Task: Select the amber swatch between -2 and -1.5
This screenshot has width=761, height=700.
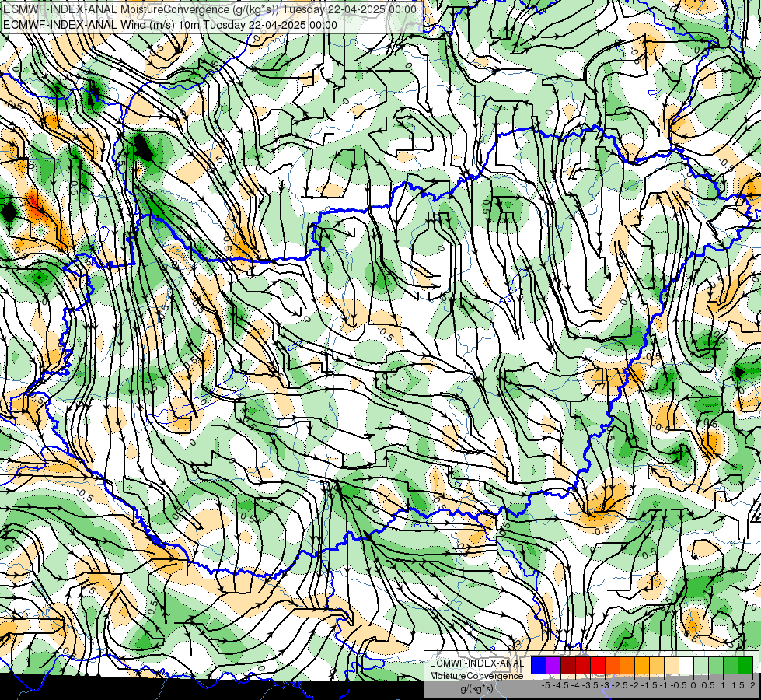Action: [x=642, y=666]
